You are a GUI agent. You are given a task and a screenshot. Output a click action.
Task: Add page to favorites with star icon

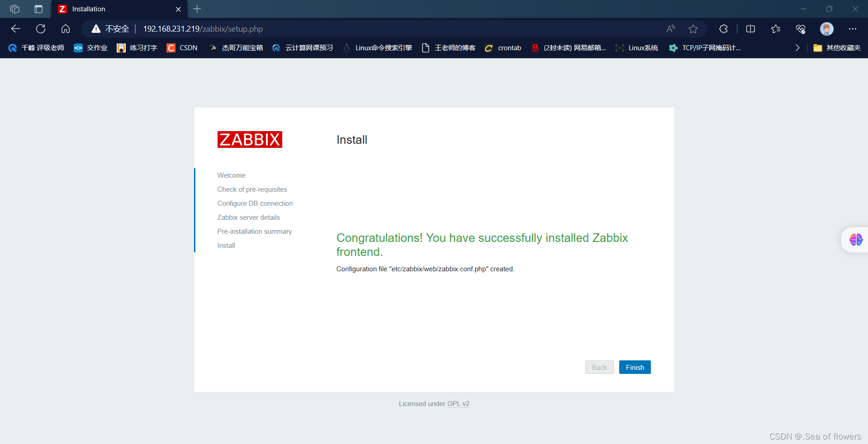[693, 29]
